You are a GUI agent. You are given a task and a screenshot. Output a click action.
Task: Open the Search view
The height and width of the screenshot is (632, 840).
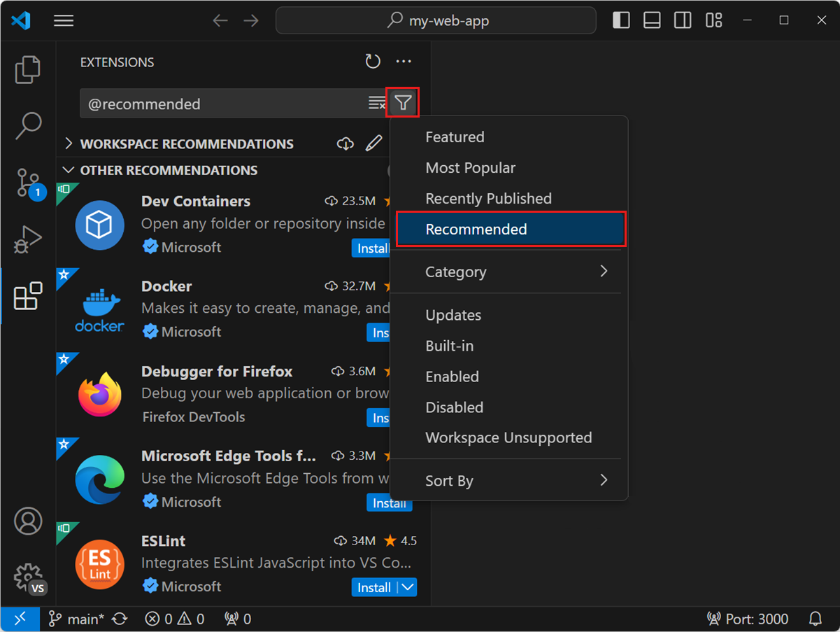(28, 126)
